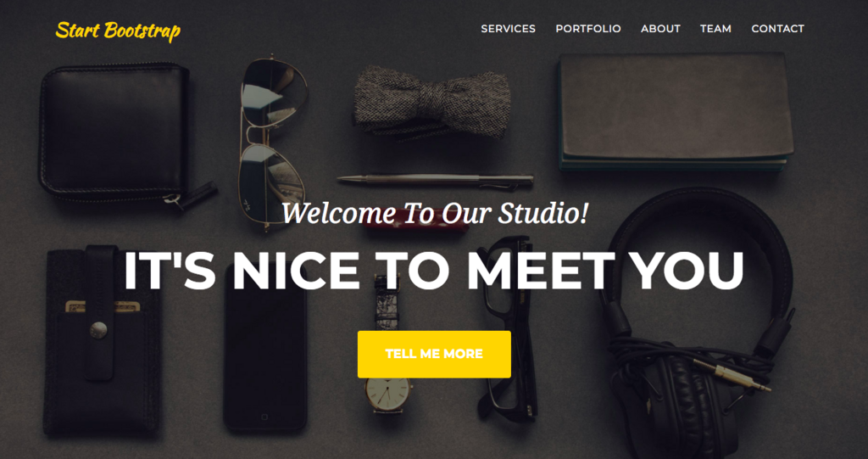Click the 'Welcome To Our Studio!' subheading
This screenshot has width=868, height=459.
coord(435,214)
